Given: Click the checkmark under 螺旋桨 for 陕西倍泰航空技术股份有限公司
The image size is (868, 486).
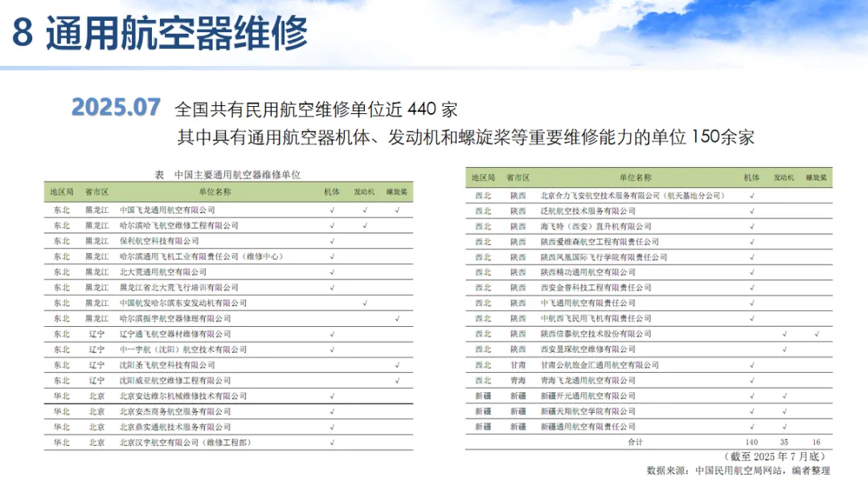Looking at the screenshot, I should tap(817, 334).
